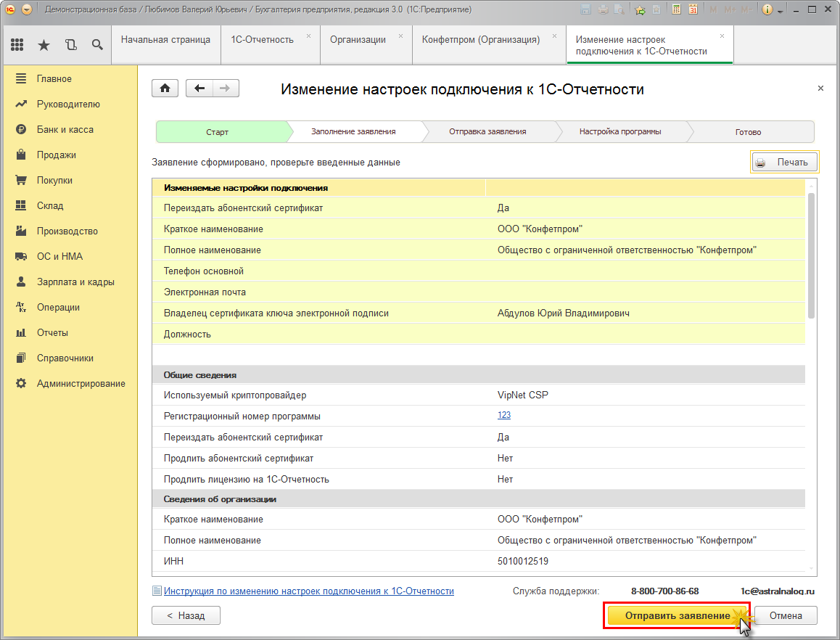Open the history scroll icon
The image size is (840, 640).
point(70,45)
